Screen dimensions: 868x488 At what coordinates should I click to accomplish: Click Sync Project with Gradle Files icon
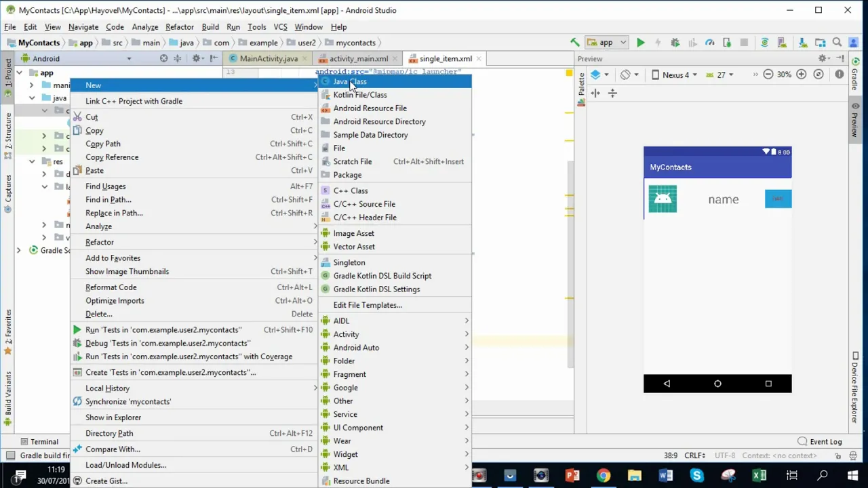[764, 42]
